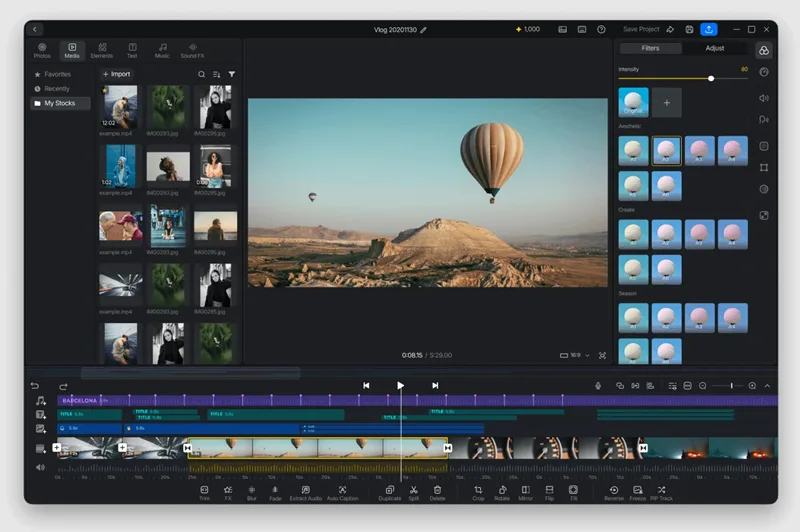The width and height of the screenshot is (800, 532).
Task: Mirror the selected clip
Action: click(526, 493)
